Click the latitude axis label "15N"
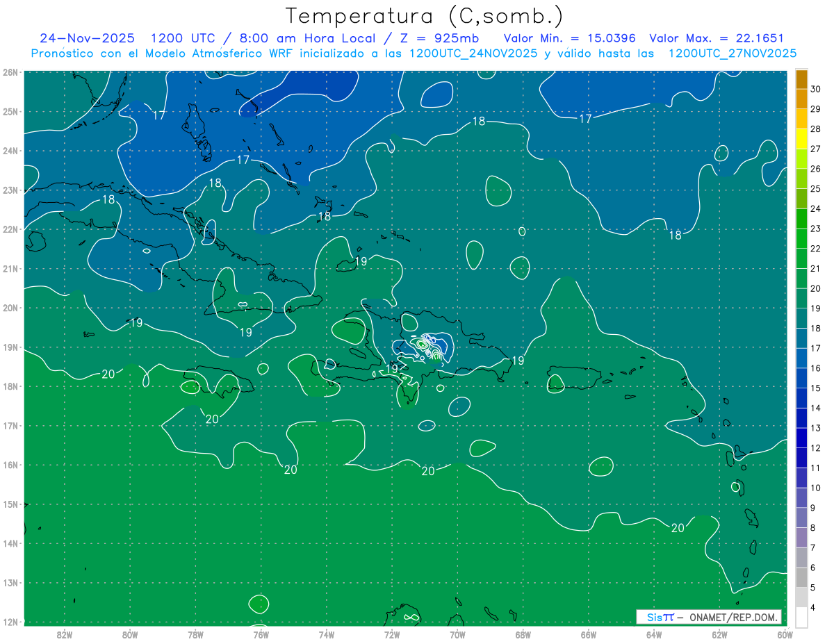This screenshot has width=834, height=644. pyautogui.click(x=10, y=504)
